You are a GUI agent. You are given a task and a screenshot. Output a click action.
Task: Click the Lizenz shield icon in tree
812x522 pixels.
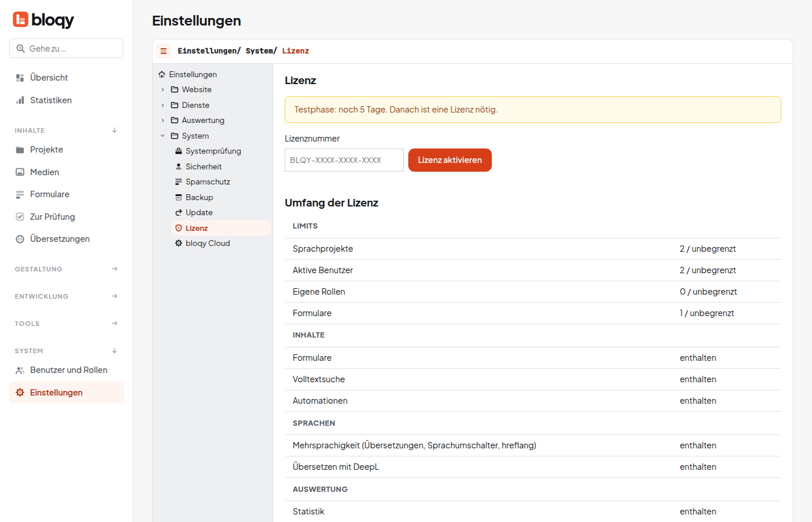point(179,228)
